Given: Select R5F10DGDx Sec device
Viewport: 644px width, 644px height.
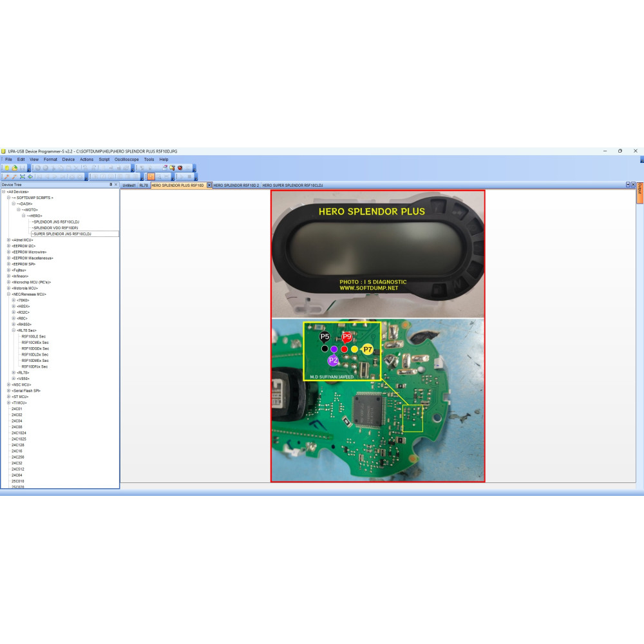Looking at the screenshot, I should click(35, 348).
